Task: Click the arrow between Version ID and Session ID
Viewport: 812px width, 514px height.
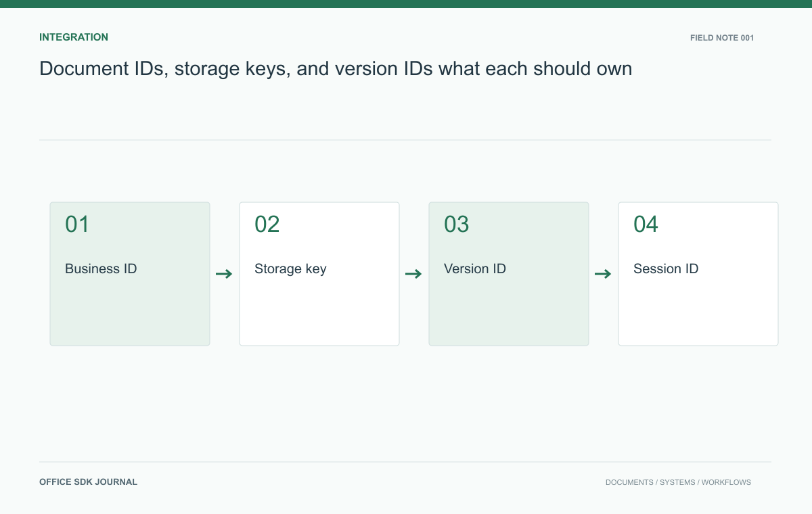Action: (x=603, y=274)
